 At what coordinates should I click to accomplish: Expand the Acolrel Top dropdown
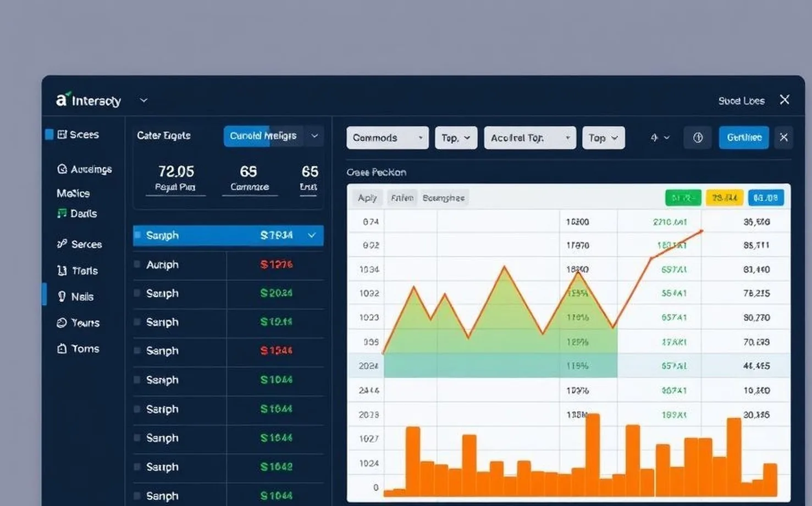tap(529, 138)
